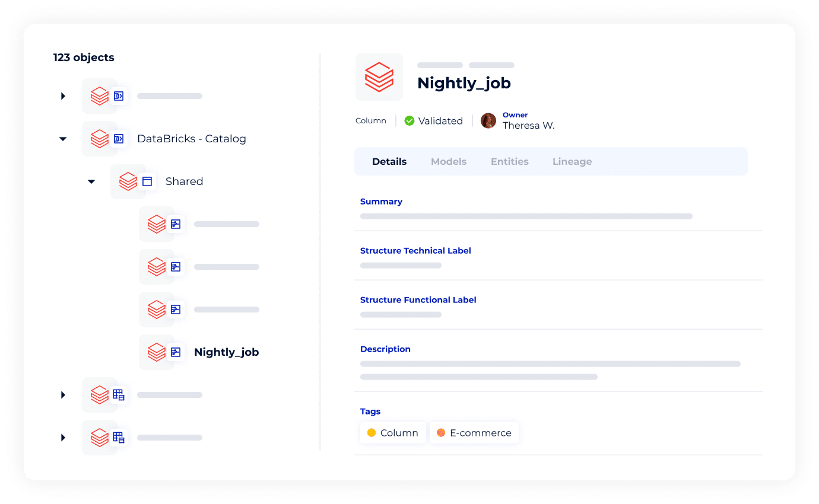This screenshot has height=504, width=819.
Task: Click the Databricks icon in Shared row
Action: (128, 181)
